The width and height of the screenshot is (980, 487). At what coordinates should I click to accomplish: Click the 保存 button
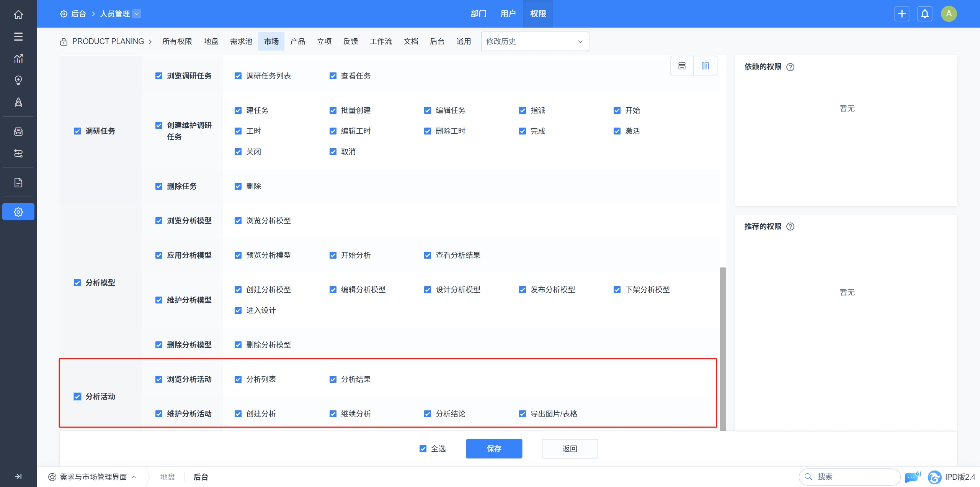click(x=494, y=449)
